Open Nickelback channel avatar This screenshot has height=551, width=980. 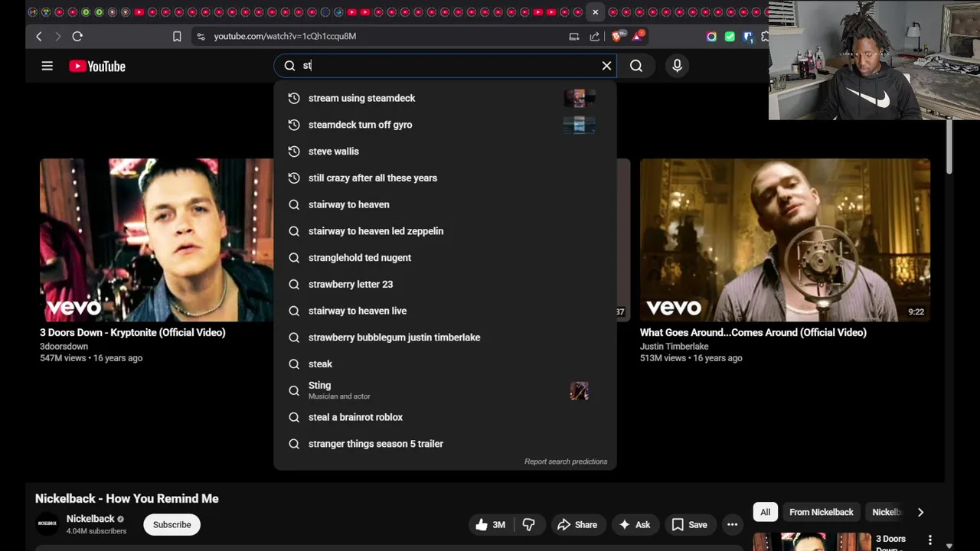pyautogui.click(x=47, y=524)
